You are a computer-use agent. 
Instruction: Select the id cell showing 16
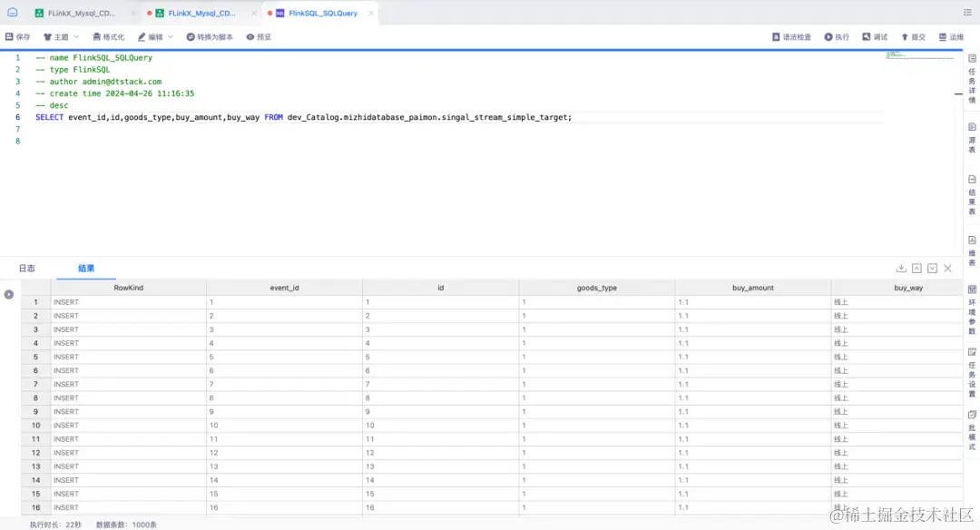click(441, 507)
